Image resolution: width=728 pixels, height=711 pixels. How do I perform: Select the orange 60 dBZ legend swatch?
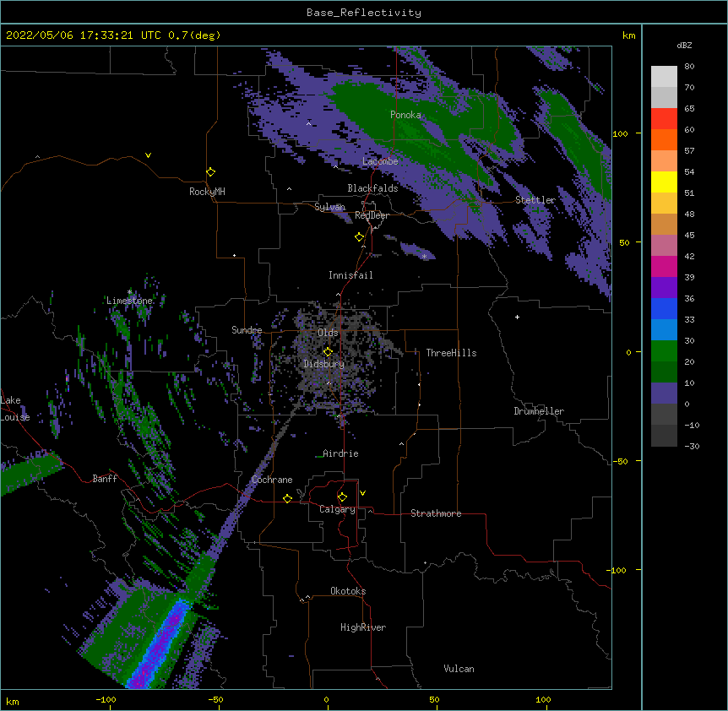[x=664, y=139]
